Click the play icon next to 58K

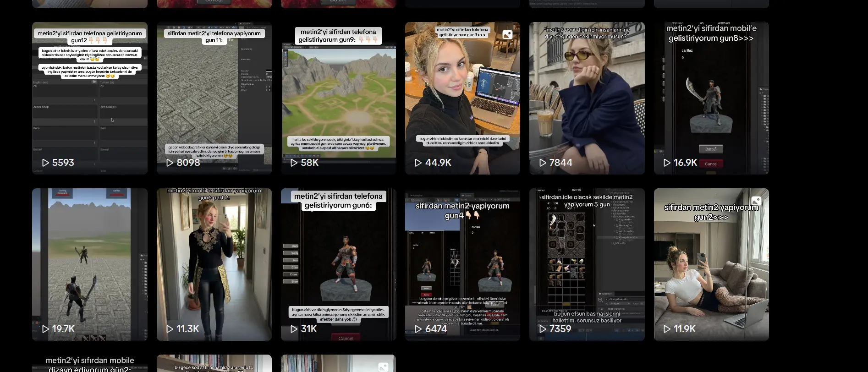tap(294, 163)
